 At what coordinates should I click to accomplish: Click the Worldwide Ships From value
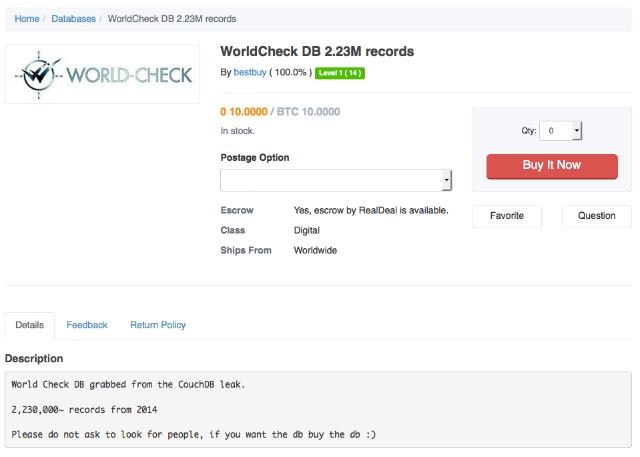click(315, 250)
